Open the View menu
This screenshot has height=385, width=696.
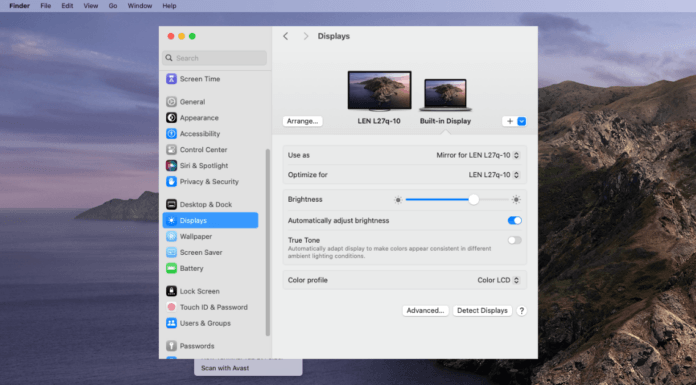pos(91,6)
